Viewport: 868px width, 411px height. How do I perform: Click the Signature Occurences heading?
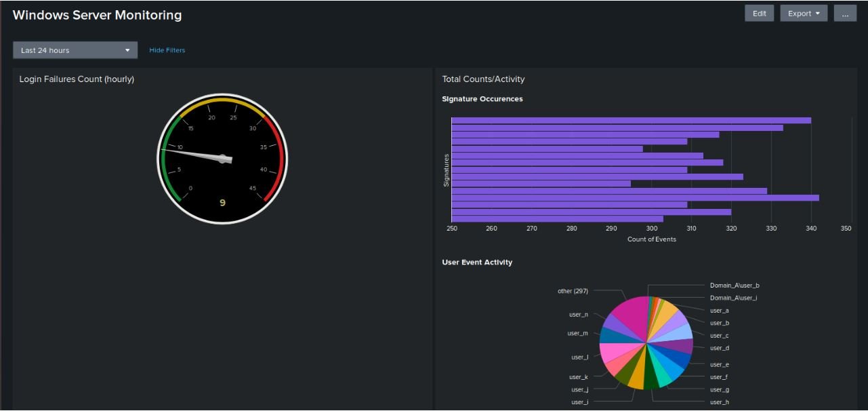(482, 99)
